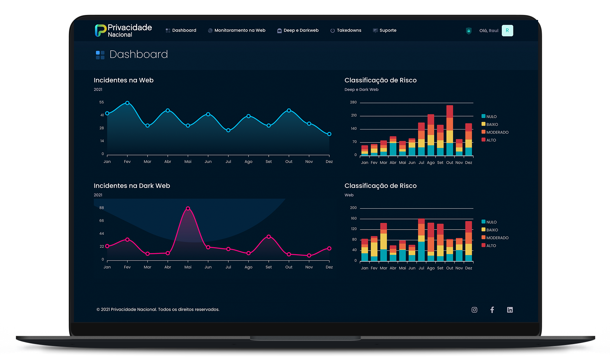Click the Incidentes na Web heading
This screenshot has height=364, width=610.
pos(124,80)
